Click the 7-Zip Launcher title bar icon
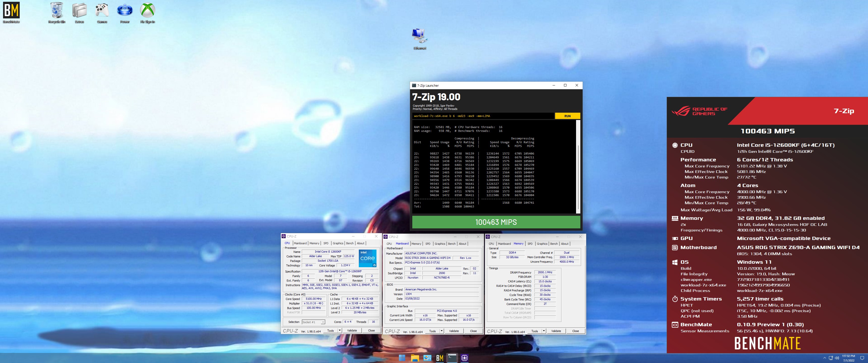 click(414, 85)
